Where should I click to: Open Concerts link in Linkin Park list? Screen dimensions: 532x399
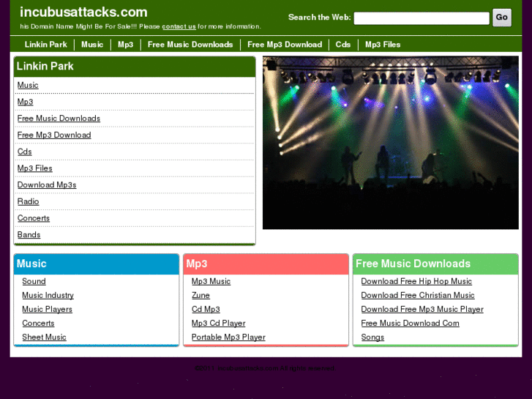point(34,218)
